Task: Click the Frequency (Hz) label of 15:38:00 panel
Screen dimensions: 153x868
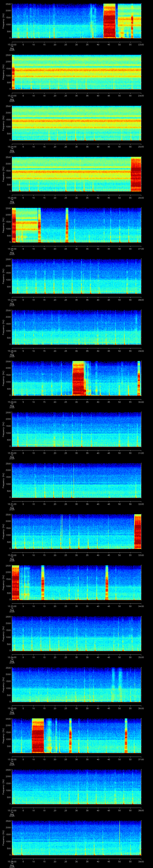Action: coord(3,838)
